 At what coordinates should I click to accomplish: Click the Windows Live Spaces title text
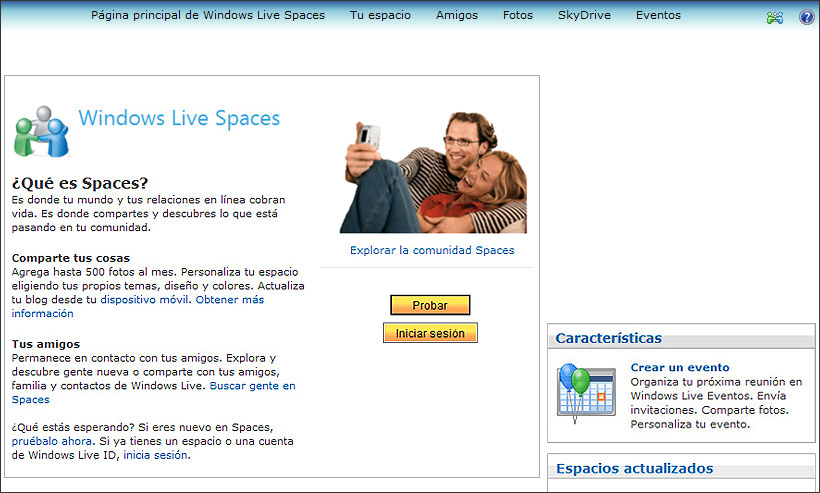(x=179, y=119)
